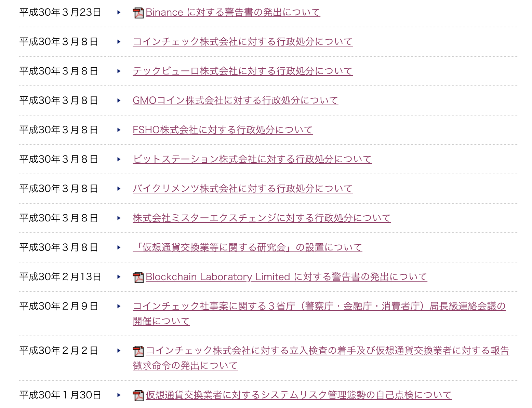Open GMOコイン株式会社に対する行政処分について
This screenshot has height=408, width=532.
[x=235, y=100]
